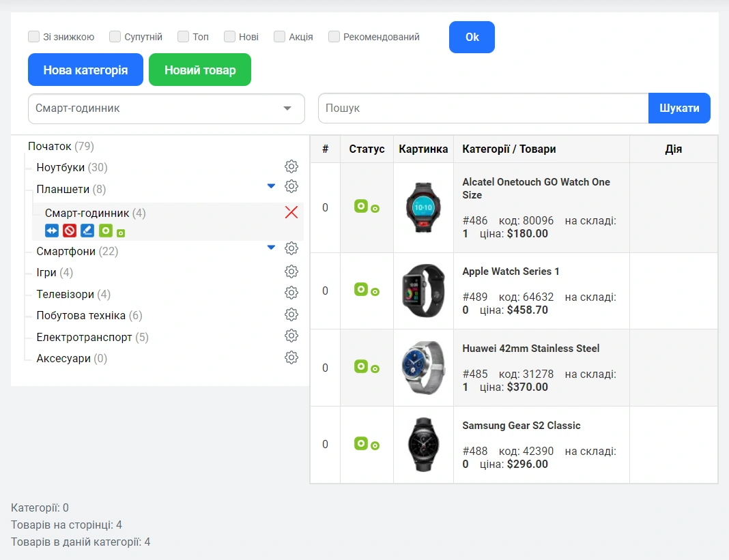Tick the Топ filter checkbox
This screenshot has width=729, height=560.
pyautogui.click(x=183, y=37)
